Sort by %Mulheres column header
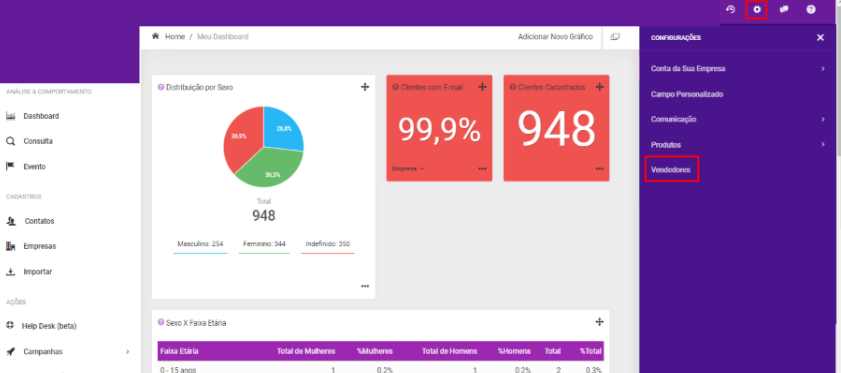Screen dimensions: 841x373 pos(374,351)
